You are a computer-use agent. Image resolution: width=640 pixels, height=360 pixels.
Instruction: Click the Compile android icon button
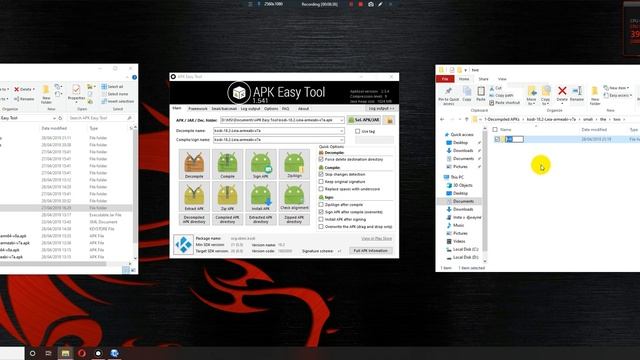pyautogui.click(x=227, y=164)
